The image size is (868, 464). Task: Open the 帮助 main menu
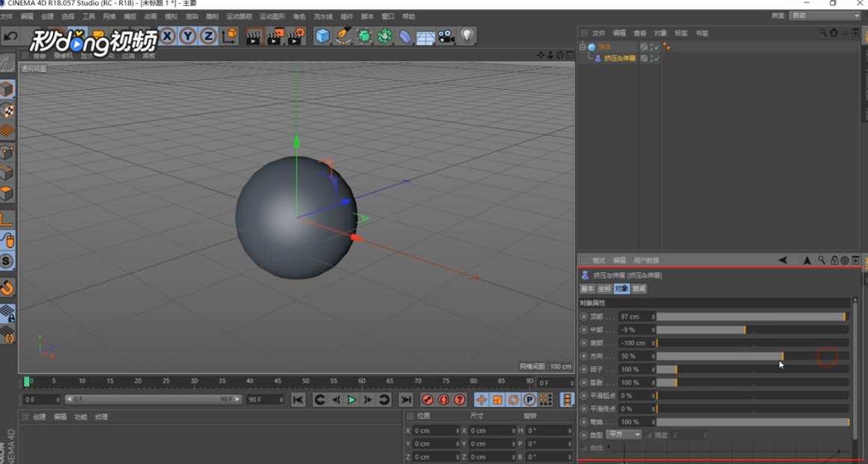409,16
